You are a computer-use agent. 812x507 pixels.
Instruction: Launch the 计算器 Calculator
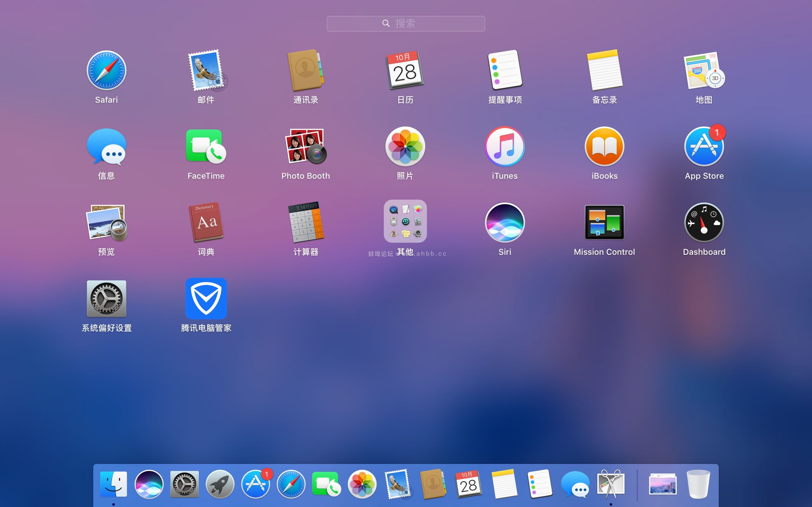click(x=306, y=222)
